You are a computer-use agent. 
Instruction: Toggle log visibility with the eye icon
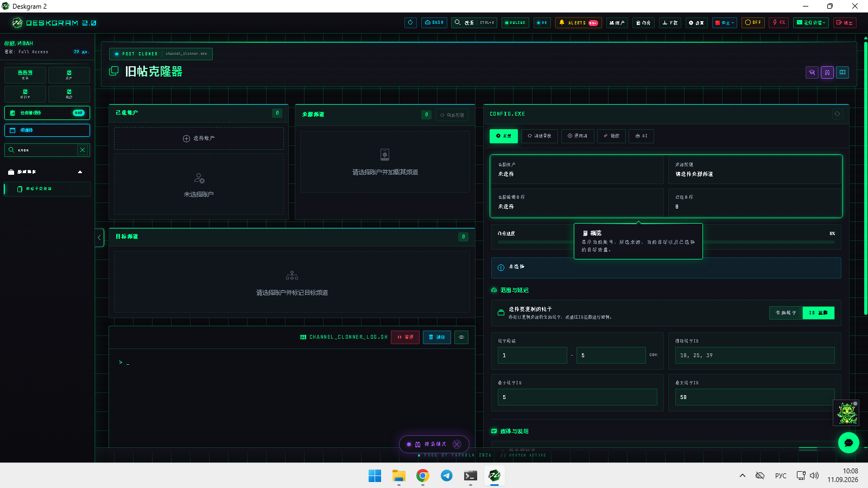click(x=461, y=337)
